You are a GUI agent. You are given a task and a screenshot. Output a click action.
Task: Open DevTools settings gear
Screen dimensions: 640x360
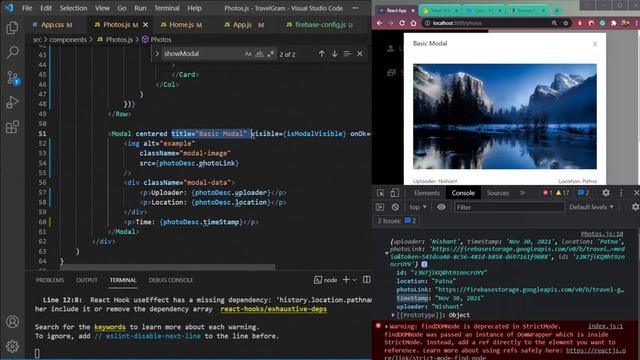pyautogui.click(x=606, y=193)
